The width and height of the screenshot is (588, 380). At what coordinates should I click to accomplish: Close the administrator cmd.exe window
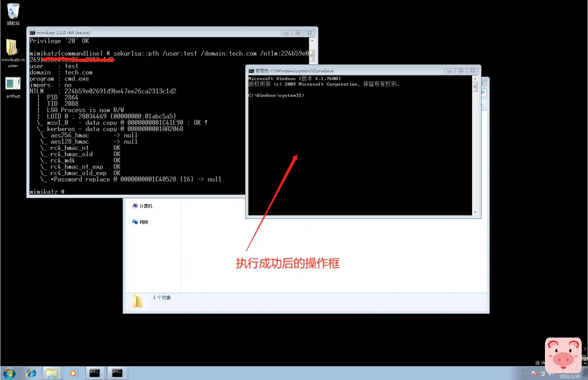473,71
